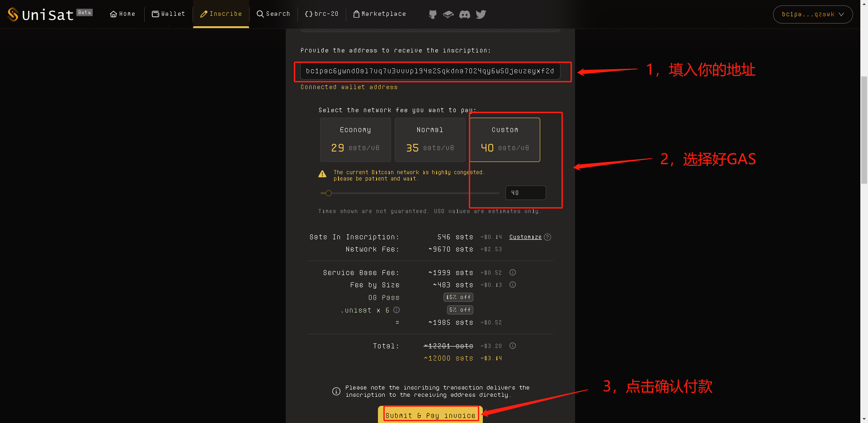Select the Economy 29 sats/vB fee option
This screenshot has height=423, width=868.
click(x=355, y=139)
